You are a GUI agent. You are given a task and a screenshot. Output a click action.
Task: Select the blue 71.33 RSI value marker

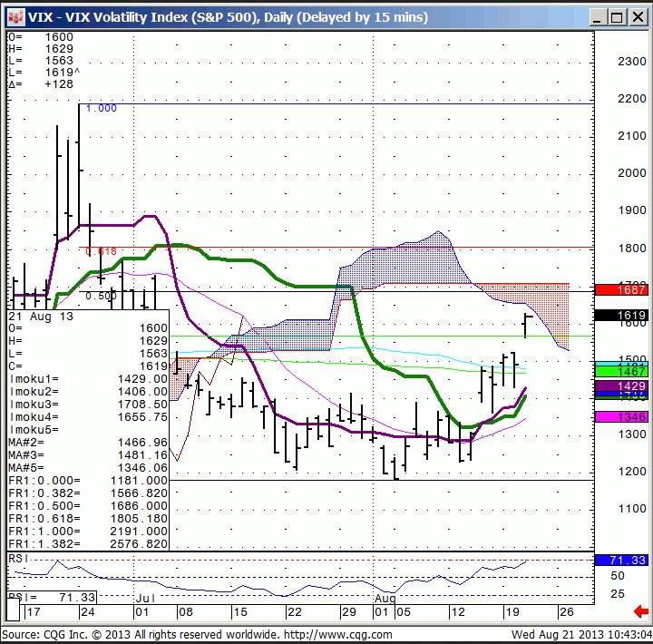click(621, 561)
